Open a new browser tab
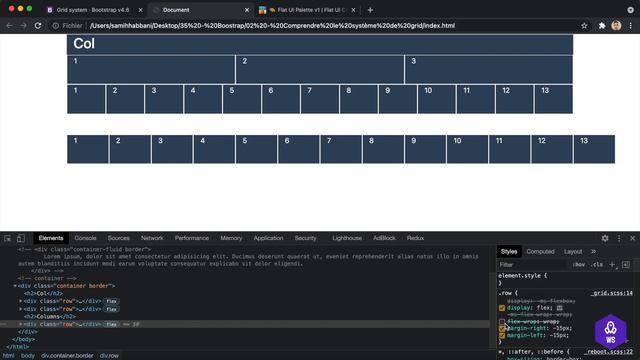This screenshot has height=360, width=640. point(370,10)
